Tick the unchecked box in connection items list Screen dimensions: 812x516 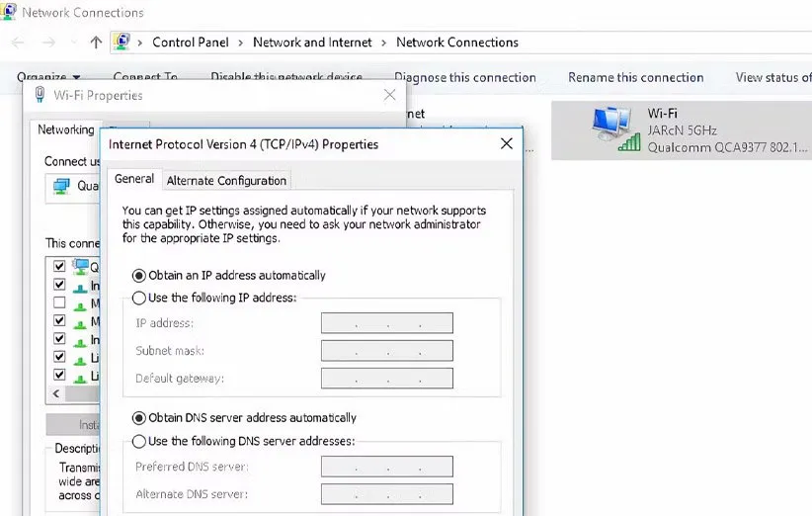coord(60,302)
